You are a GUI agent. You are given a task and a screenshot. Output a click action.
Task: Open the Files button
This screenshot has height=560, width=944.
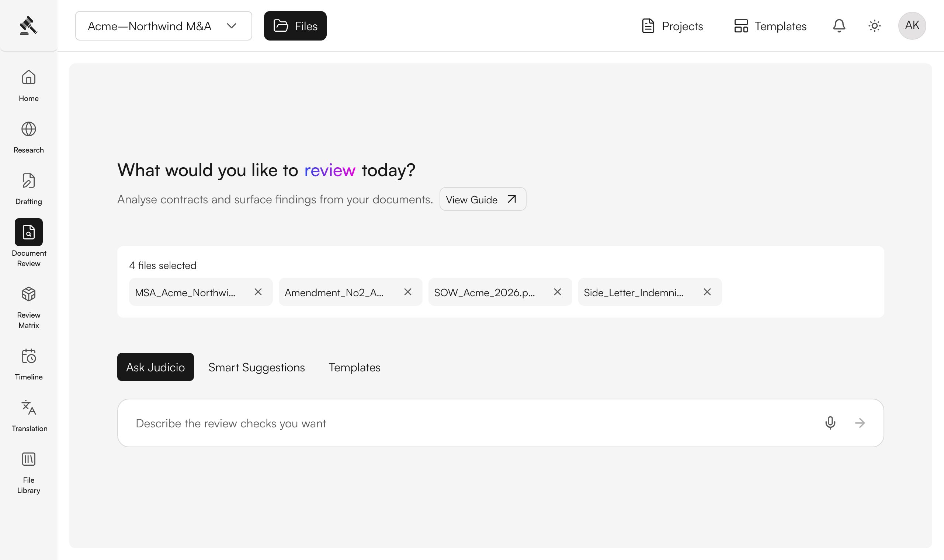click(x=295, y=26)
